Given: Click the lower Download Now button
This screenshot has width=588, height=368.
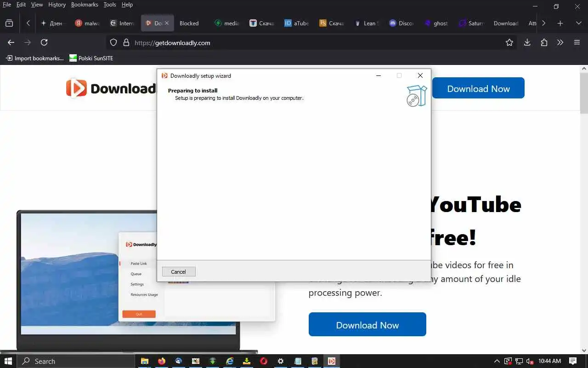Looking at the screenshot, I should pyautogui.click(x=367, y=325).
